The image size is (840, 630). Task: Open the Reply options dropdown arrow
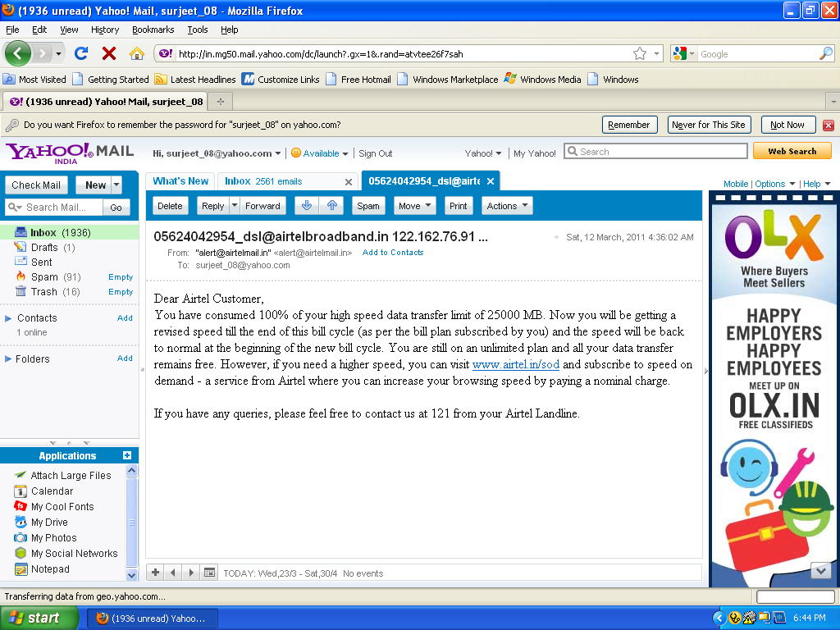(234, 206)
